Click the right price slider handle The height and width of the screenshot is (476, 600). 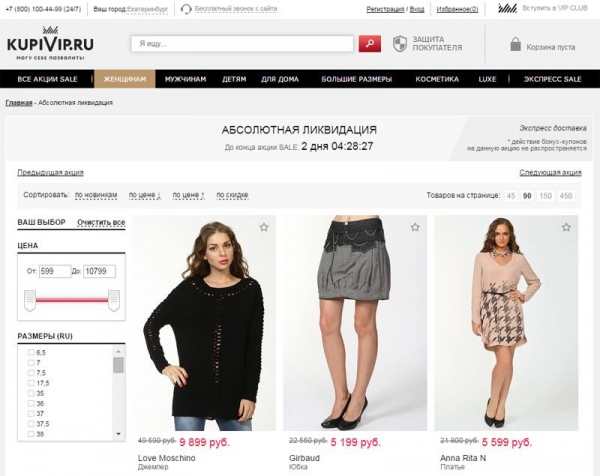pyautogui.click(x=114, y=300)
